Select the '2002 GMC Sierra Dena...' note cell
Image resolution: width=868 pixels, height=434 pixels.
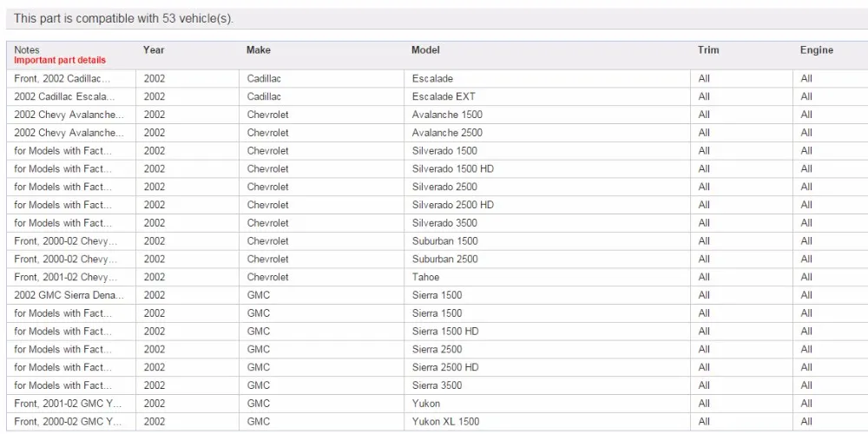pyautogui.click(x=71, y=295)
